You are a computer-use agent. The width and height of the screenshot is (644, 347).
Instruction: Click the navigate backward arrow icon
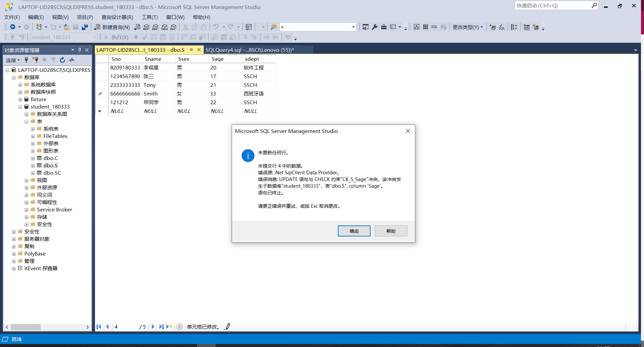13,27
